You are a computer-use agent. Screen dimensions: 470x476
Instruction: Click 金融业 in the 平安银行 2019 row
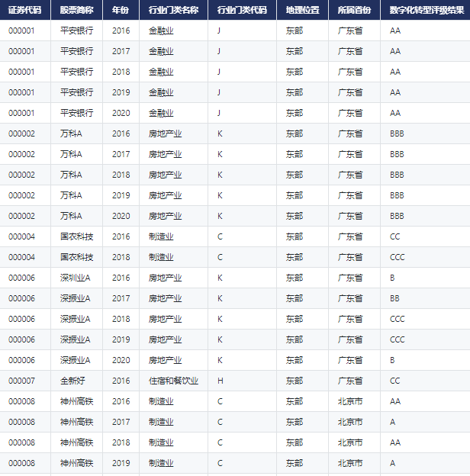(161, 92)
